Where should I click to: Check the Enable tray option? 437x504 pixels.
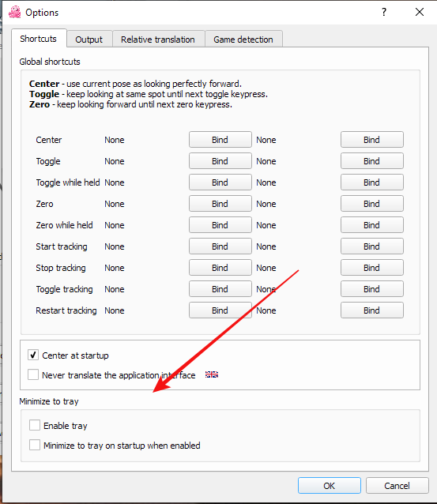pos(35,425)
